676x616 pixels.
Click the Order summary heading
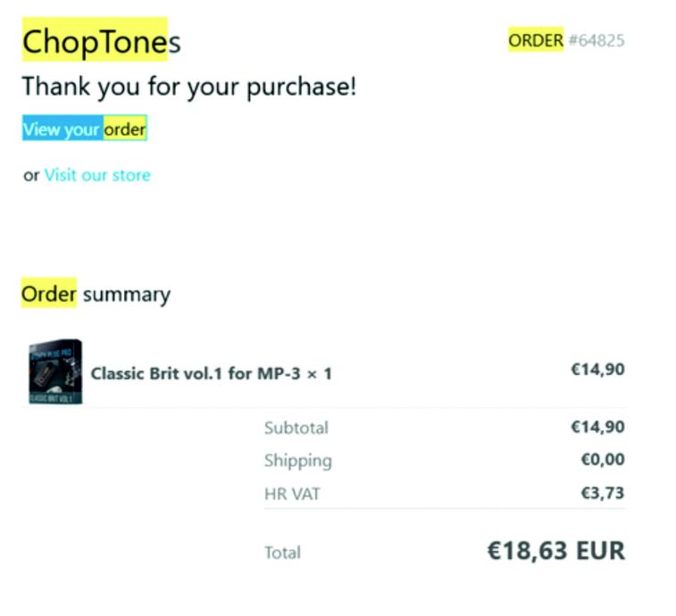[96, 294]
